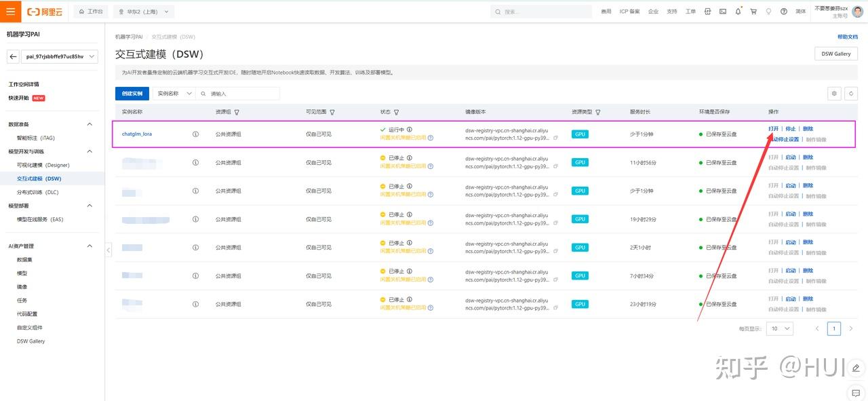
Task: Focus the top global search box
Action: [x=542, y=12]
